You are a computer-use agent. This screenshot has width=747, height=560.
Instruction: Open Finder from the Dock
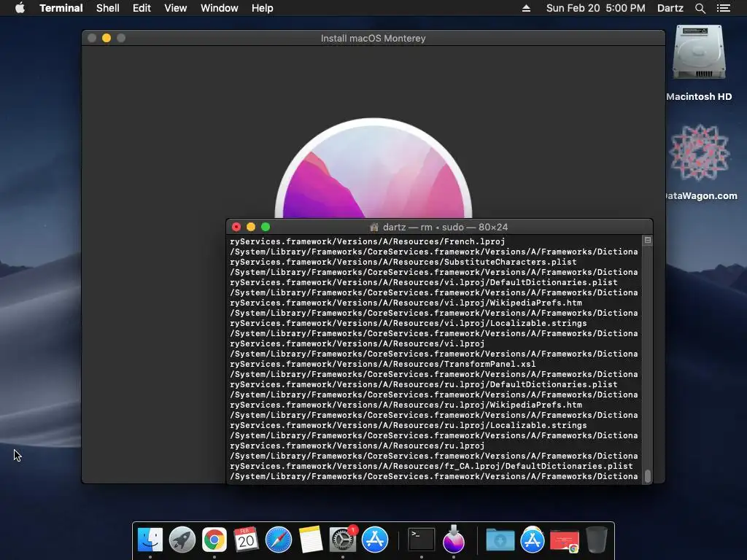point(150,540)
